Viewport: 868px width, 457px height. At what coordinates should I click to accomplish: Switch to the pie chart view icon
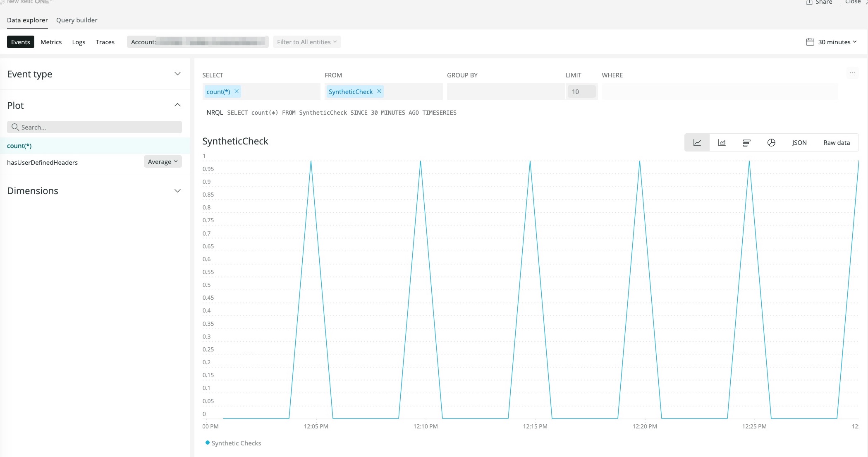pyautogui.click(x=771, y=142)
